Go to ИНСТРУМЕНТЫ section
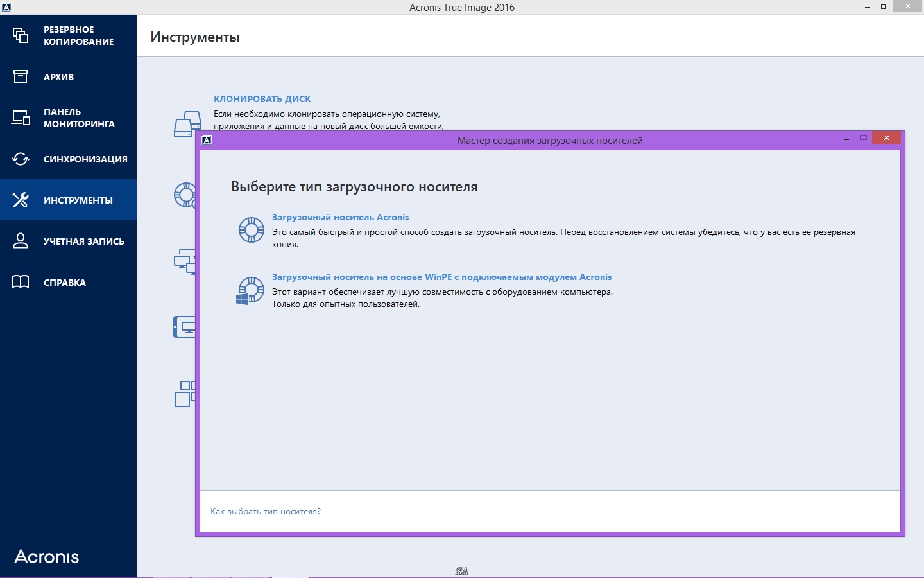 tap(78, 200)
